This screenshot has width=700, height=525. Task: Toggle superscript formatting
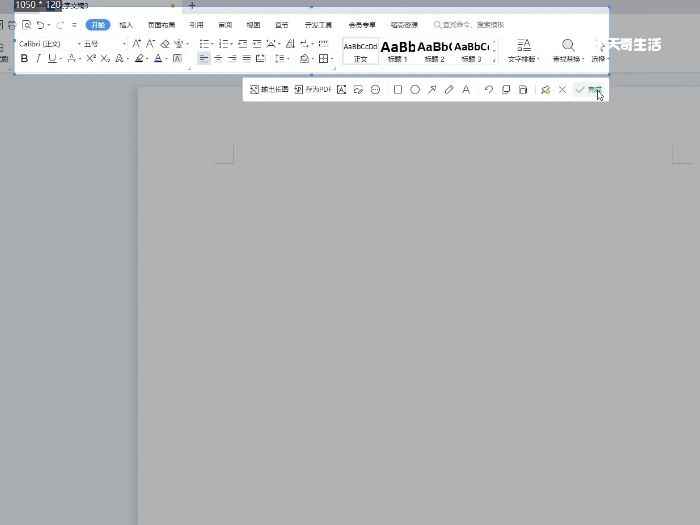91,58
